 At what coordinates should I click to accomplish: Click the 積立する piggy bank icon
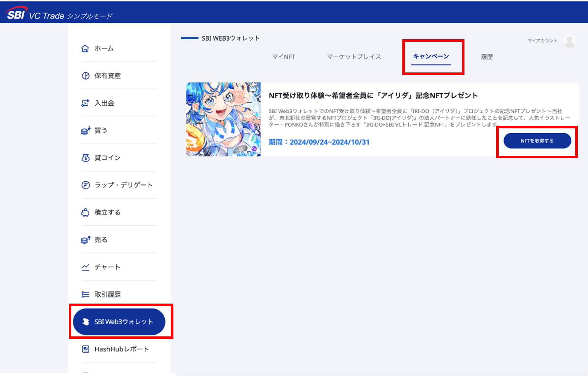(85, 212)
